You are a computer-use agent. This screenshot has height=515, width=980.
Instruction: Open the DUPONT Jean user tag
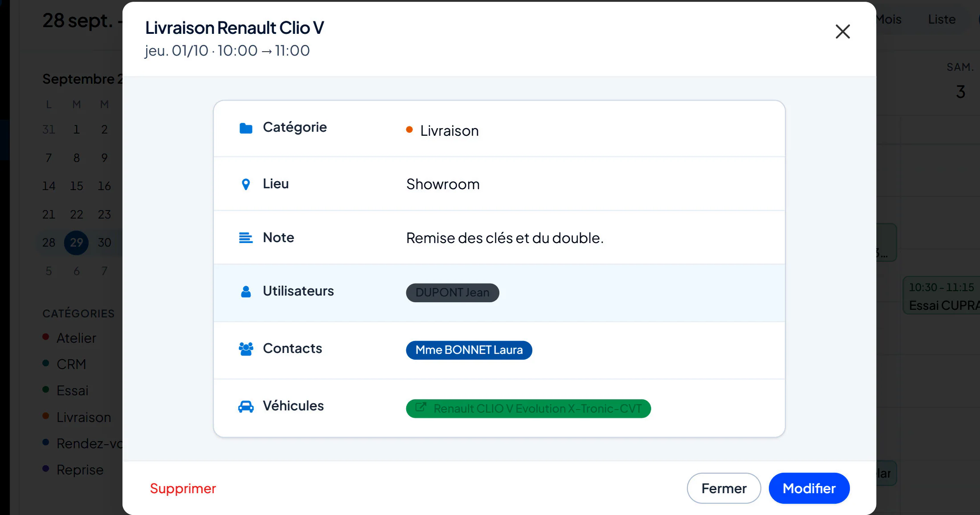452,292
